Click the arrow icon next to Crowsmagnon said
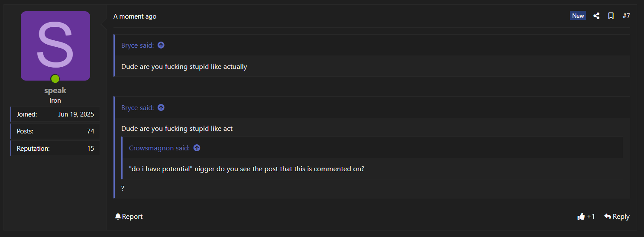644x237 pixels. tap(197, 148)
